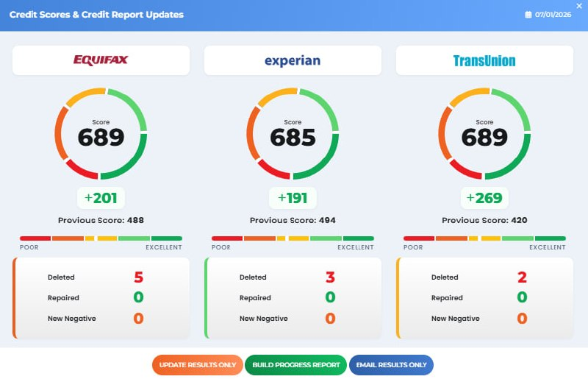The width and height of the screenshot is (588, 379).
Task: Click the calendar icon next to the date
Action: click(528, 15)
